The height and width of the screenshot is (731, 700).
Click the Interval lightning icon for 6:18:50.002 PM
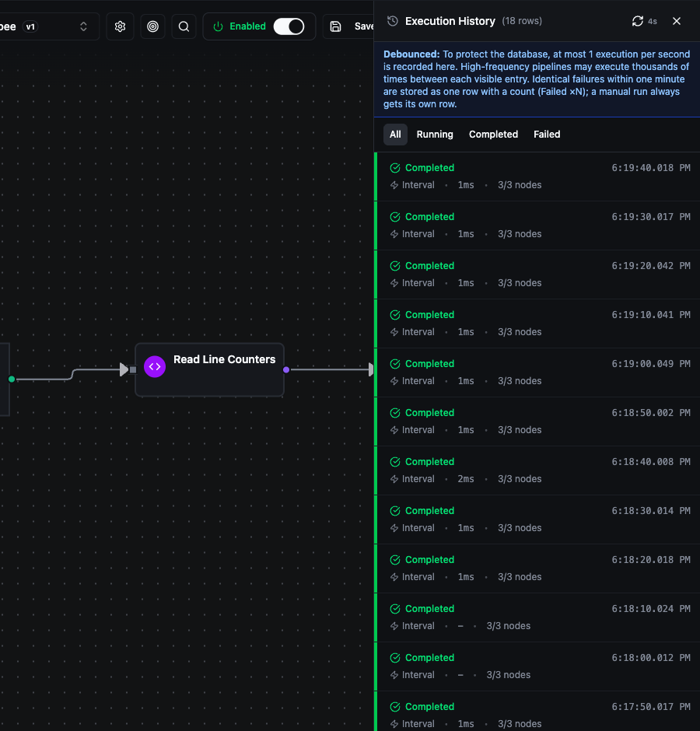point(394,430)
